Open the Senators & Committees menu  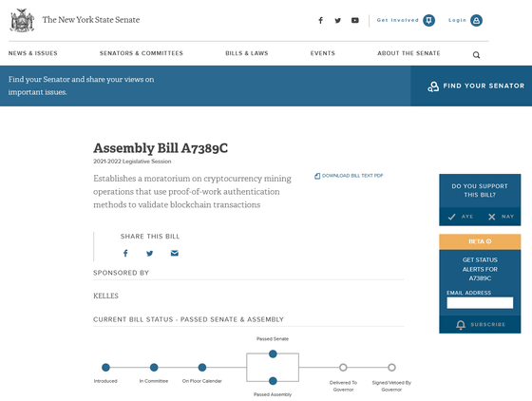pos(142,53)
